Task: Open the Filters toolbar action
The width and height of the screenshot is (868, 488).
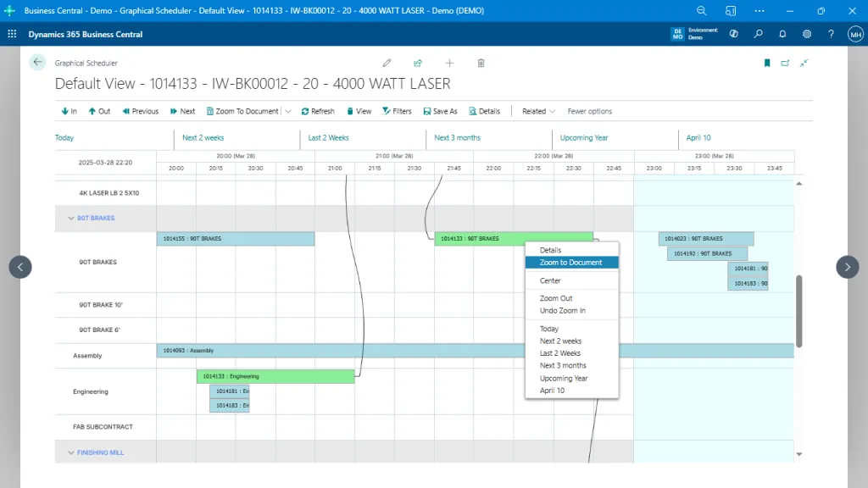Action: pyautogui.click(x=397, y=111)
